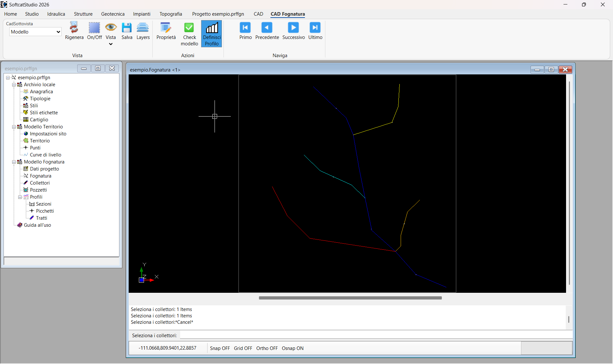Open Progetto esempio.prffgn tab
The width and height of the screenshot is (613, 364).
click(x=218, y=14)
